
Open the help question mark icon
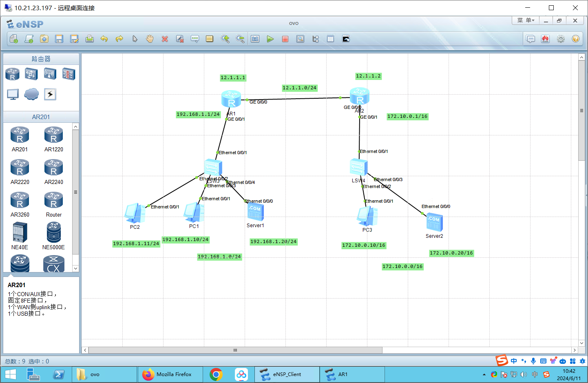point(575,39)
